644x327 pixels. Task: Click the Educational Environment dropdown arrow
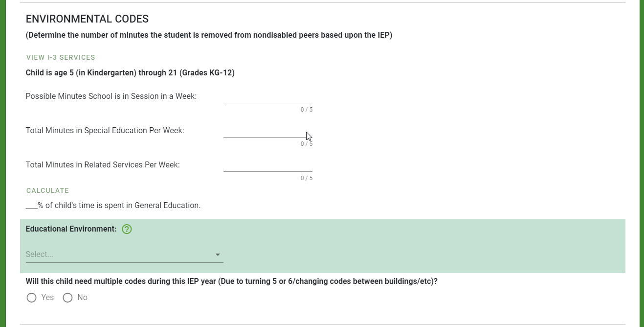(x=218, y=255)
